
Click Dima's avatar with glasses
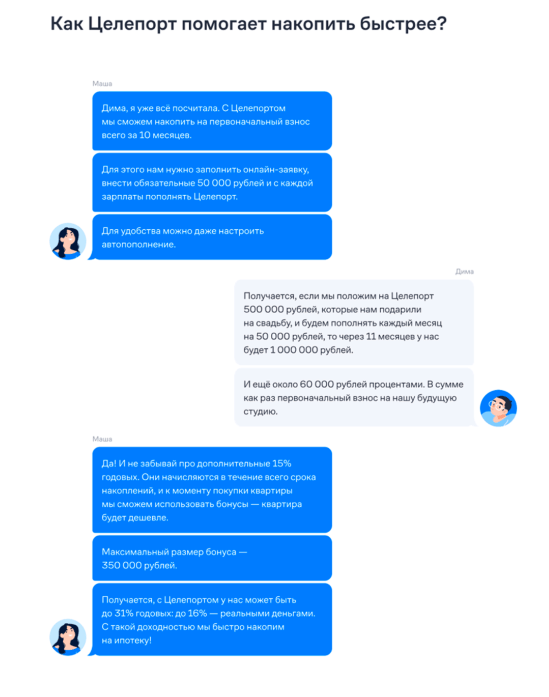pyautogui.click(x=498, y=408)
